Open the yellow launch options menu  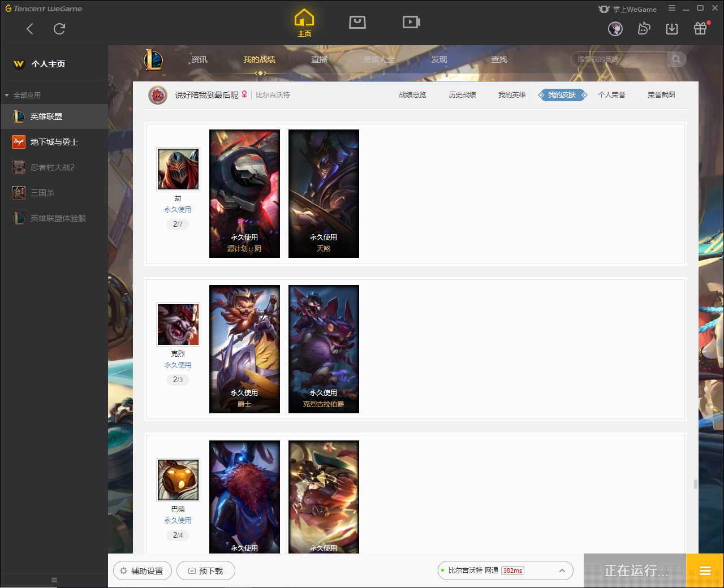(x=705, y=570)
